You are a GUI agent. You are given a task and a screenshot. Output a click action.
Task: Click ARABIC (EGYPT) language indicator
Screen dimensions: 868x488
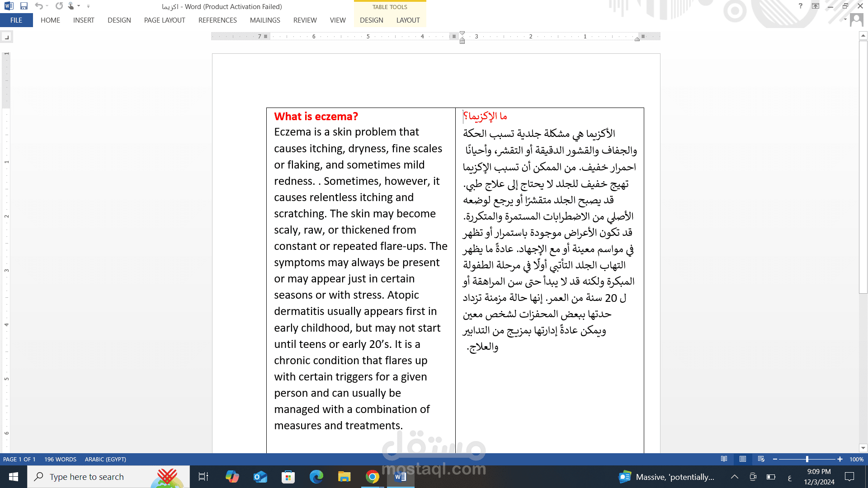105,459
